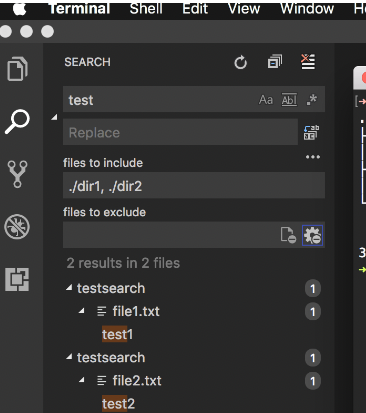
Task: Collapse the file2.txt result node
Action: pos(82,380)
